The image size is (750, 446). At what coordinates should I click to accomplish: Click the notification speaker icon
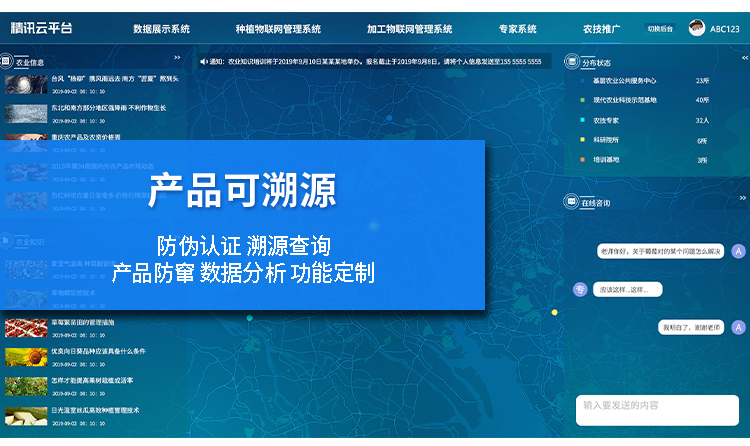coord(203,61)
